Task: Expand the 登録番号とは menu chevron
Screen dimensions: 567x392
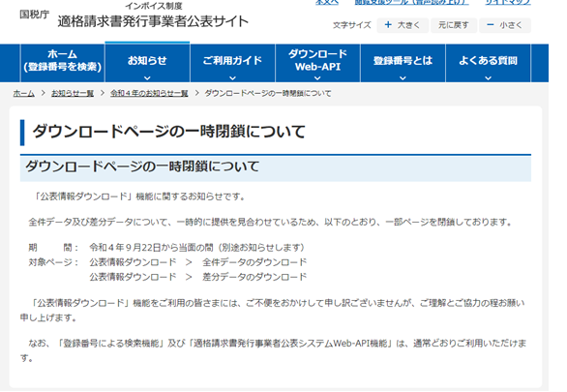Action: [403, 77]
